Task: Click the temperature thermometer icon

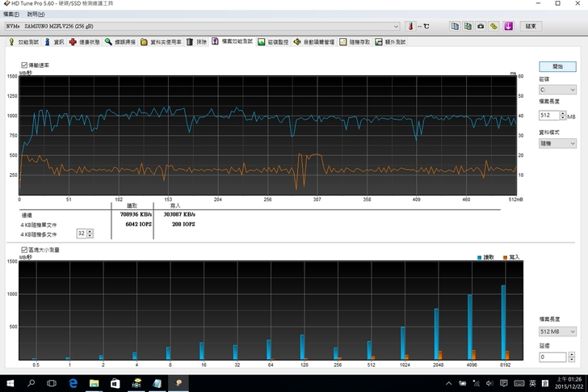Action: click(410, 26)
